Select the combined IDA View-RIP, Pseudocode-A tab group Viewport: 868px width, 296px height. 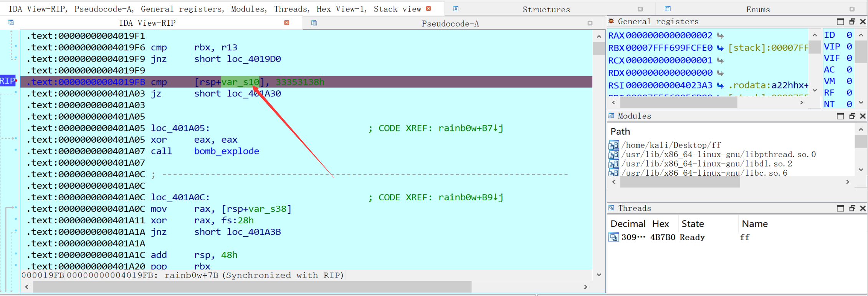tap(215, 9)
